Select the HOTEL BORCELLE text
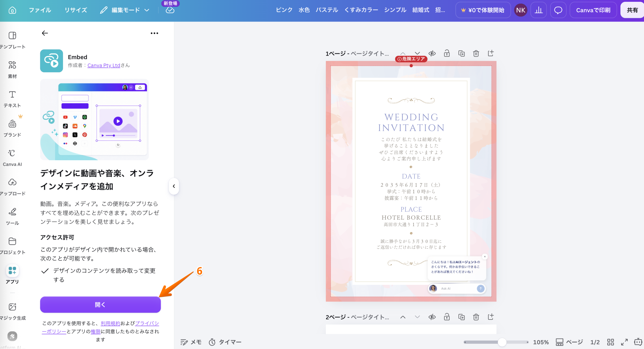The height and width of the screenshot is (349, 644). coord(411,217)
